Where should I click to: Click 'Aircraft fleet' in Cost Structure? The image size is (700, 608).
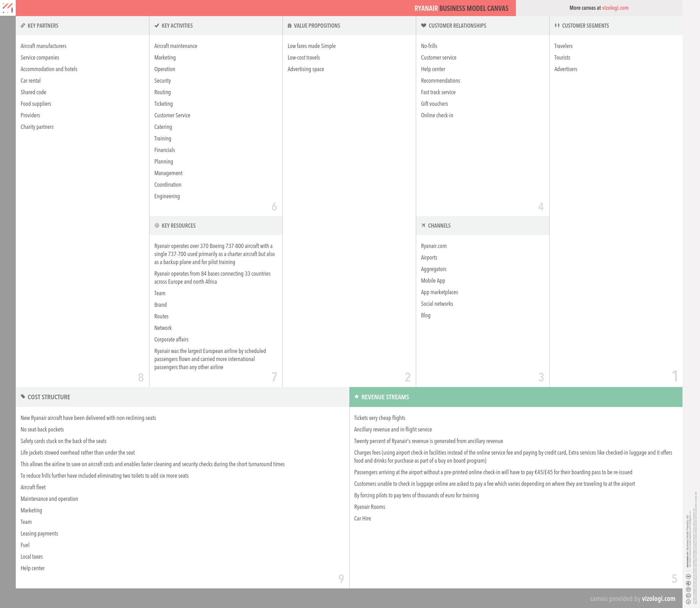(x=33, y=487)
